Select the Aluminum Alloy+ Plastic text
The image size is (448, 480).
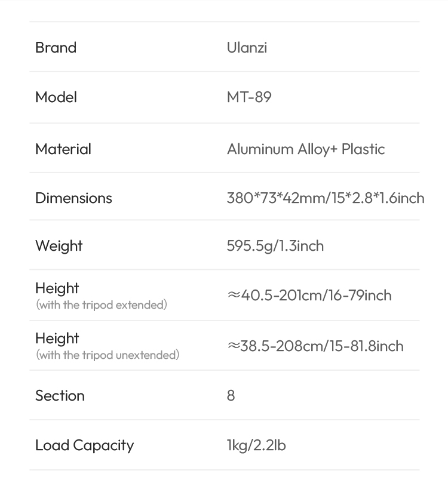pos(306,149)
